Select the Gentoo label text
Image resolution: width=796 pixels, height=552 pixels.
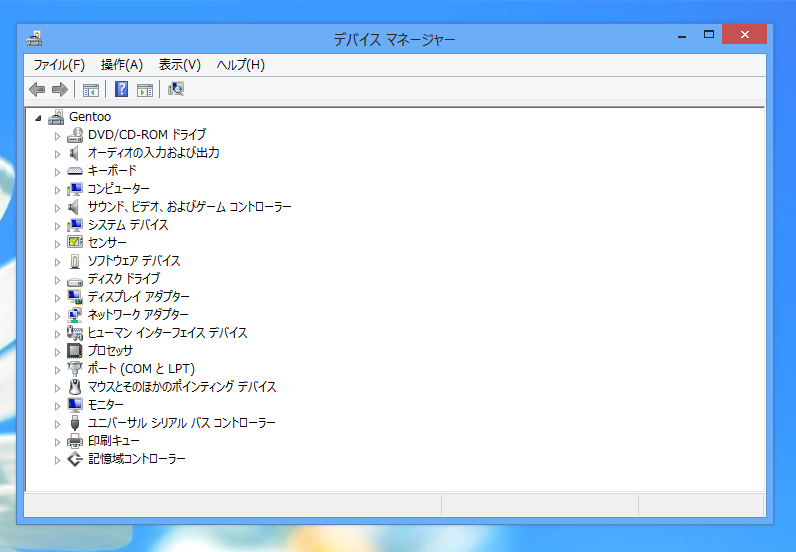pyautogui.click(x=90, y=117)
